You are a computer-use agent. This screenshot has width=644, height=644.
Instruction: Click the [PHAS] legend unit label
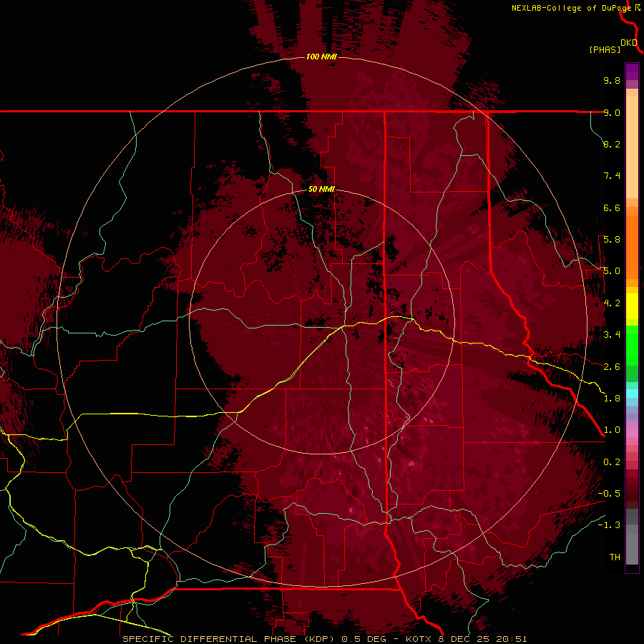(x=605, y=49)
